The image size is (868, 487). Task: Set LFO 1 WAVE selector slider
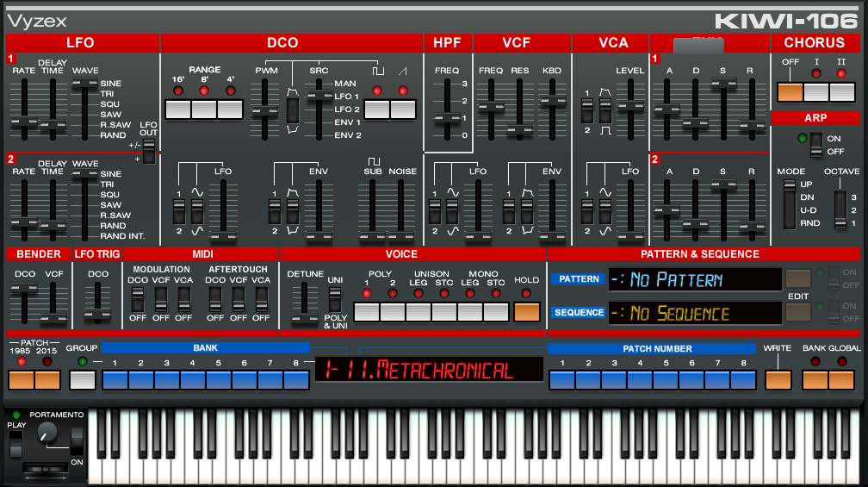(84, 109)
